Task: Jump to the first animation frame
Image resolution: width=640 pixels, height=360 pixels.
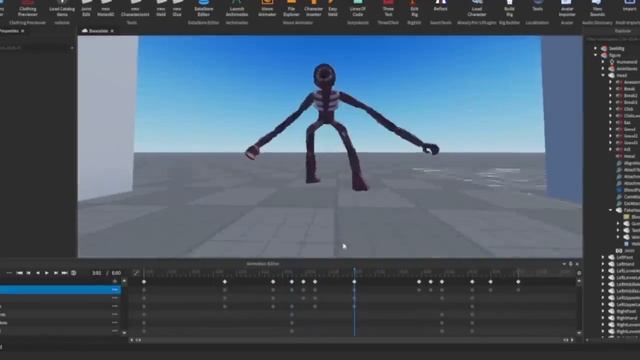Action: click(19, 273)
